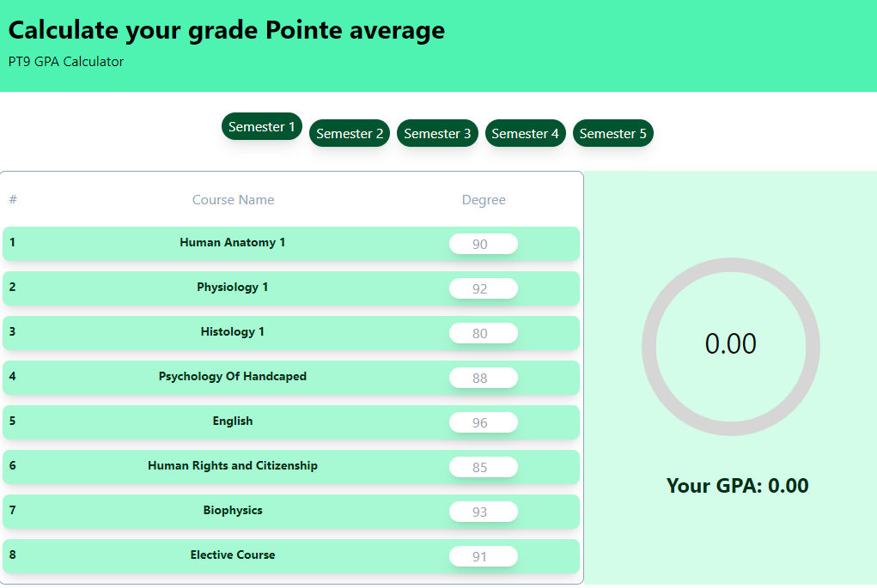Viewport: 877px width, 588px height.
Task: Click the English grade field
Action: 483,422
